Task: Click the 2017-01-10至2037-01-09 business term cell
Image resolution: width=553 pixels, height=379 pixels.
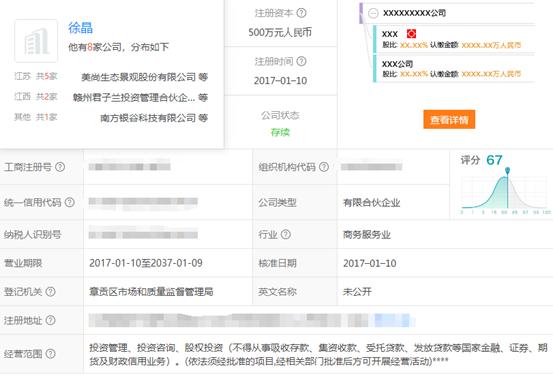Action: tap(146, 263)
